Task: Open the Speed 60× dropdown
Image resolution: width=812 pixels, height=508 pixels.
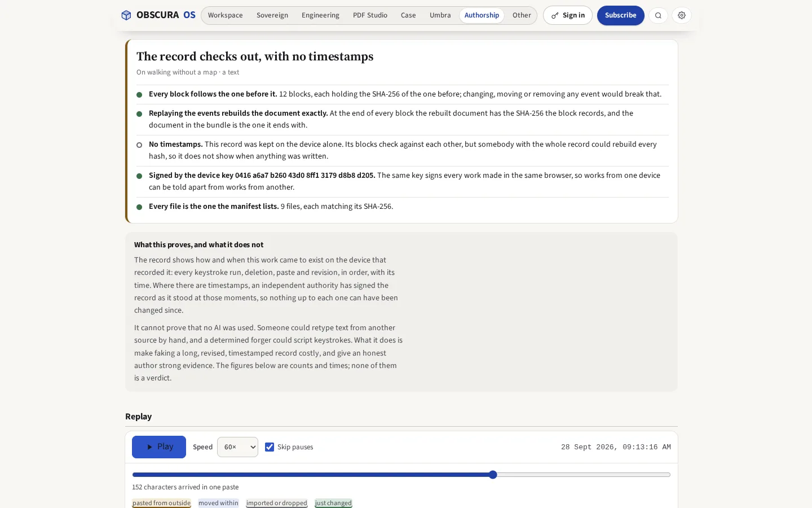Action: tap(237, 447)
